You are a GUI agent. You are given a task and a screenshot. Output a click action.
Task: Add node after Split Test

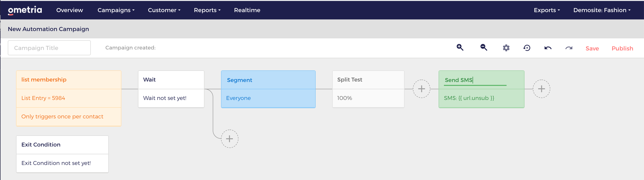pos(422,89)
